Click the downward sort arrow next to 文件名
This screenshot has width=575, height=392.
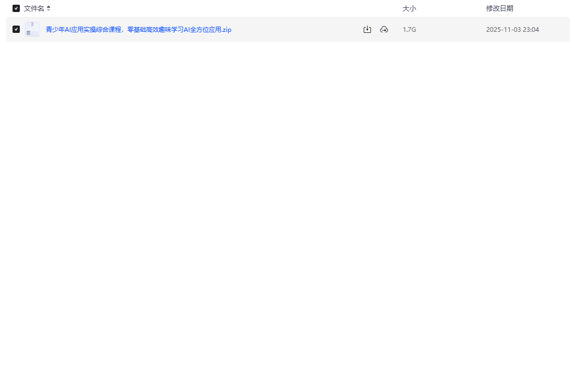point(49,10)
